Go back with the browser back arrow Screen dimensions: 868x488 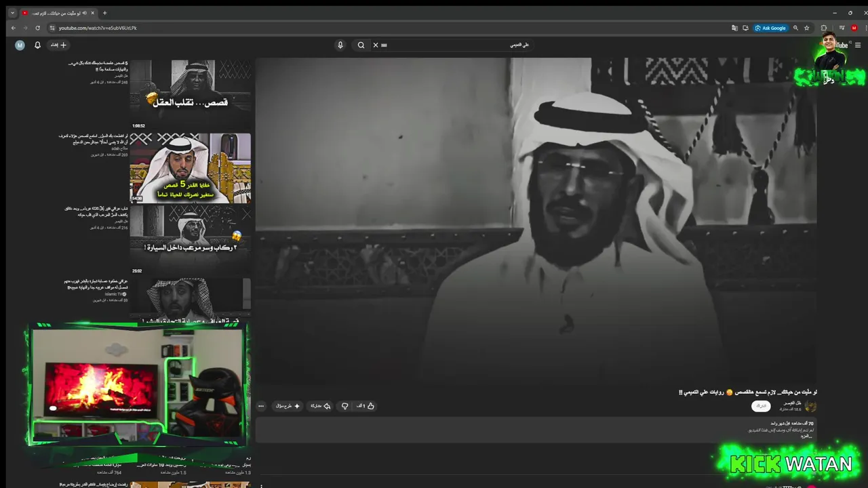coord(13,28)
